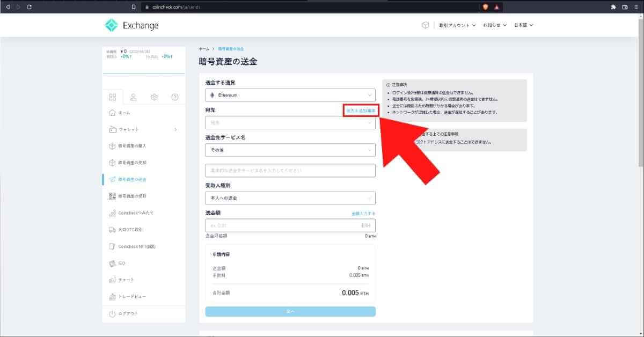Click the Coincheck Exchange logo
This screenshot has height=337, width=644.
tap(131, 25)
